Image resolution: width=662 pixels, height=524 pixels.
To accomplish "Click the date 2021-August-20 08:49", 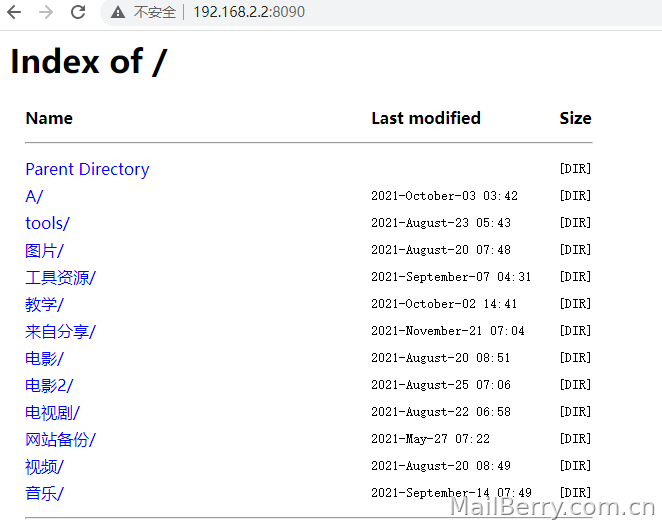I will 441,466.
